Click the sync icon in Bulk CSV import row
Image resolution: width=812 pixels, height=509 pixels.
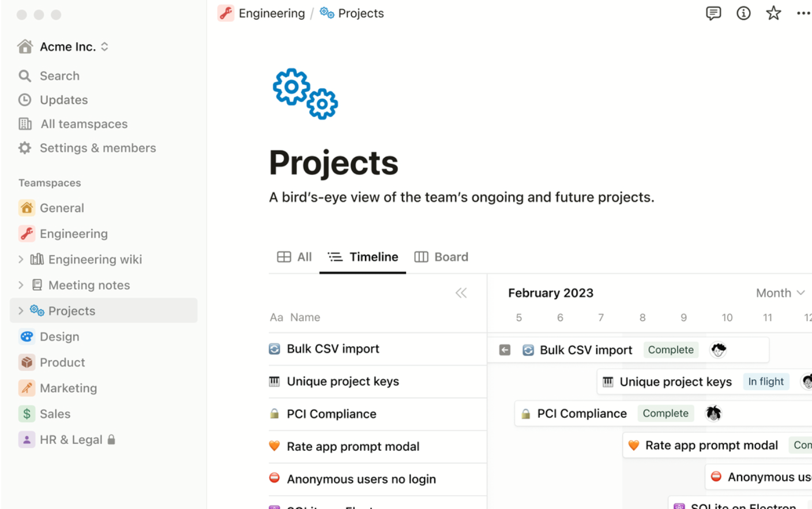(275, 349)
